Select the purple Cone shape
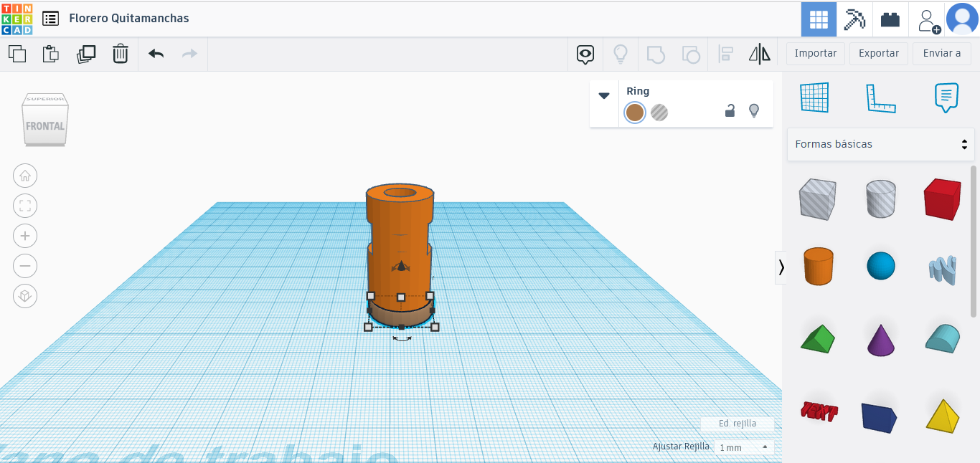The image size is (980, 463). 881,340
